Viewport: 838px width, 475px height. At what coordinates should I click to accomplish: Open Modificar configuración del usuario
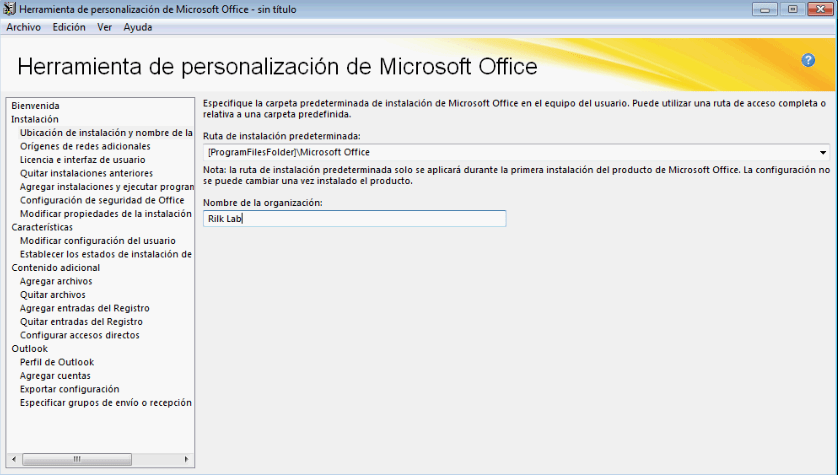pyautogui.click(x=98, y=241)
